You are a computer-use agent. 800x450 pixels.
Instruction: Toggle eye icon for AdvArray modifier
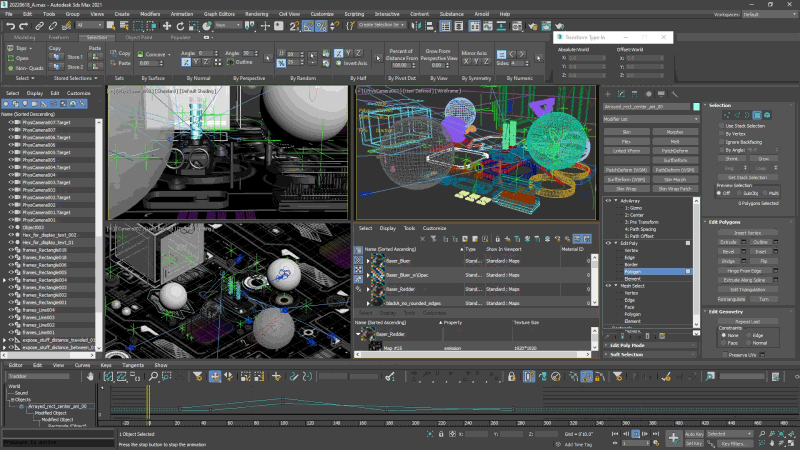tap(608, 201)
